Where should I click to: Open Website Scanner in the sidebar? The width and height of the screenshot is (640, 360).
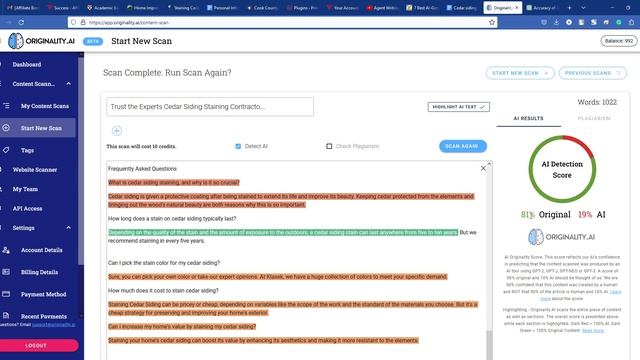click(35, 169)
